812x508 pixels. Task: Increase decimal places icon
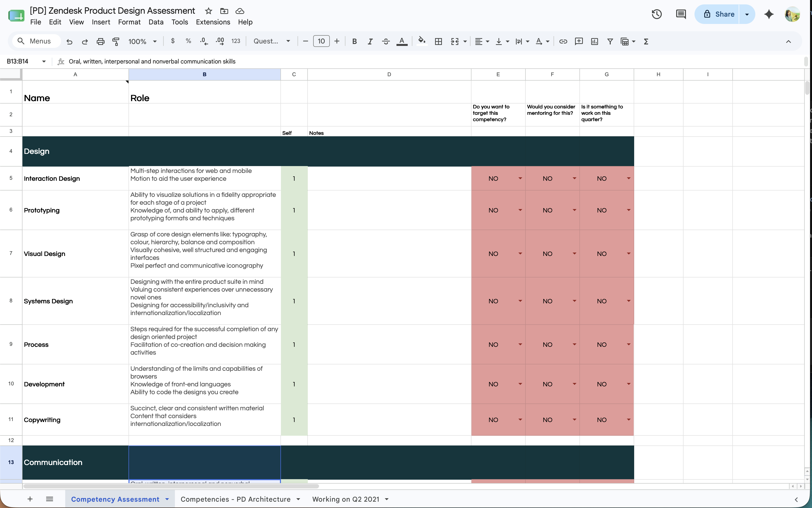(x=220, y=41)
